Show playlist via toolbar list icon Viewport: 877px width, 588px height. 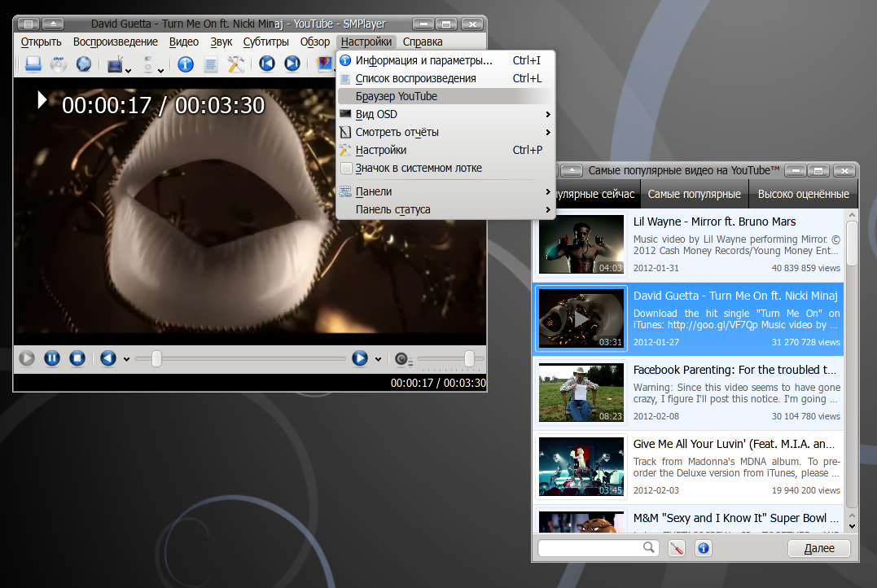[211, 64]
